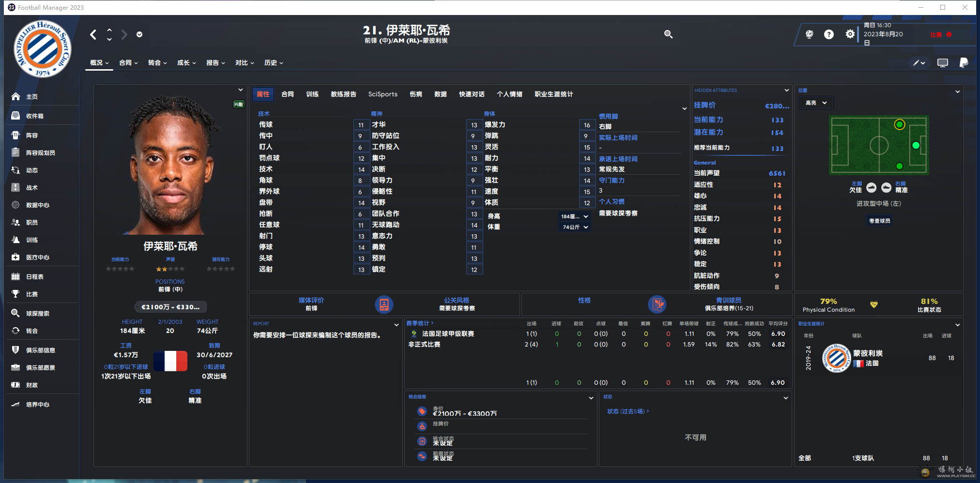The image size is (980, 483).
Task: Expand the 职业生涯统计 panel chevron
Action: point(957,325)
